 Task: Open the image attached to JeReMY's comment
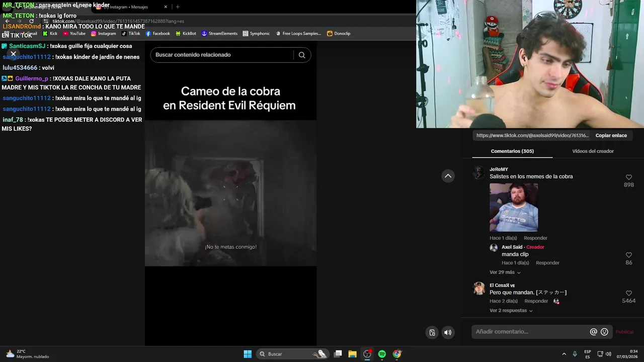(x=514, y=207)
